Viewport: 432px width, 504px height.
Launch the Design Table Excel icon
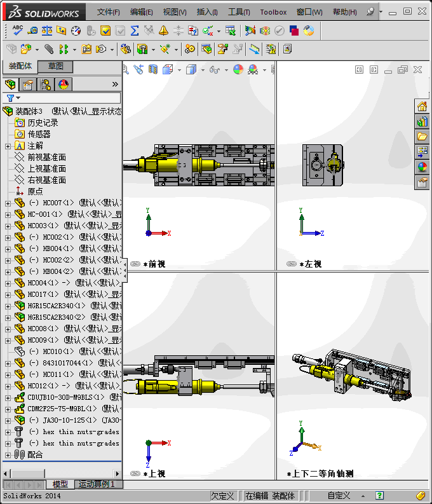coord(230,31)
